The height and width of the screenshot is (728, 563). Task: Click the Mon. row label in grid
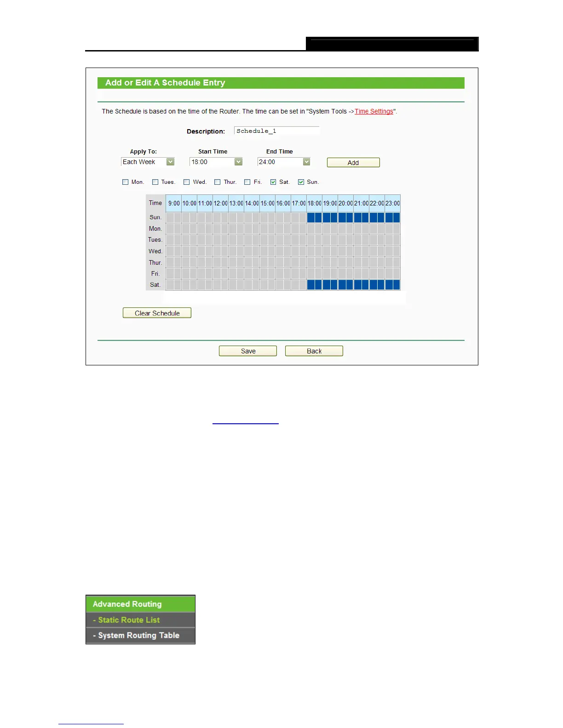tap(155, 229)
